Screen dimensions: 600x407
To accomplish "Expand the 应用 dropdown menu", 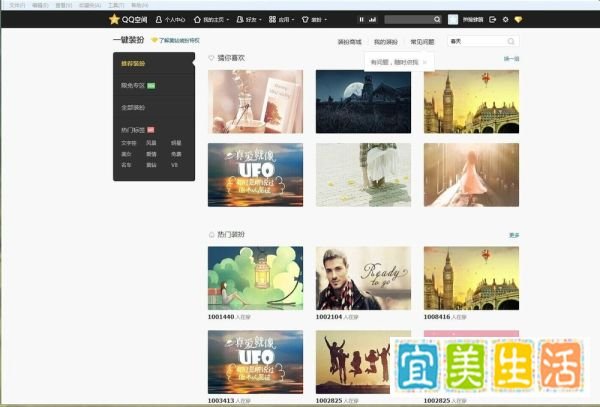I will pyautogui.click(x=282, y=20).
